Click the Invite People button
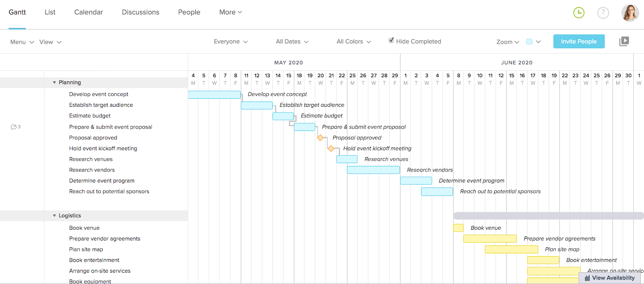The width and height of the screenshot is (644, 284). 578,41
